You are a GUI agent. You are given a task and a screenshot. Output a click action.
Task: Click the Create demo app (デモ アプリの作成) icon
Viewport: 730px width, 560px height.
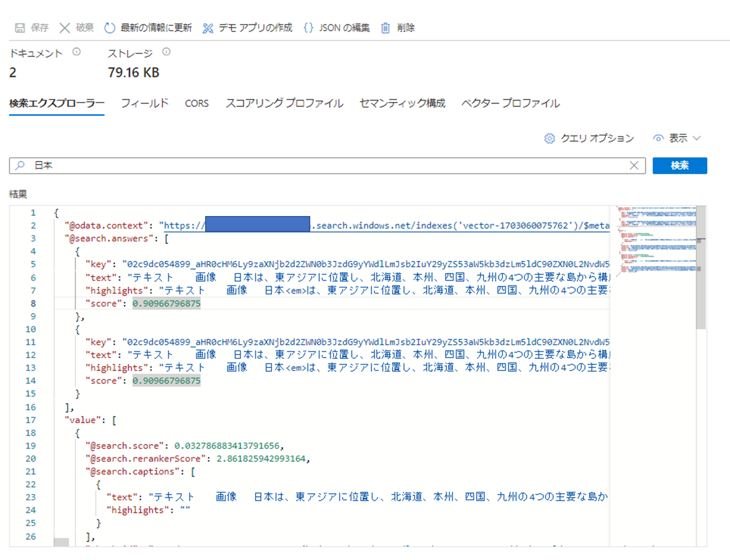[x=208, y=28]
